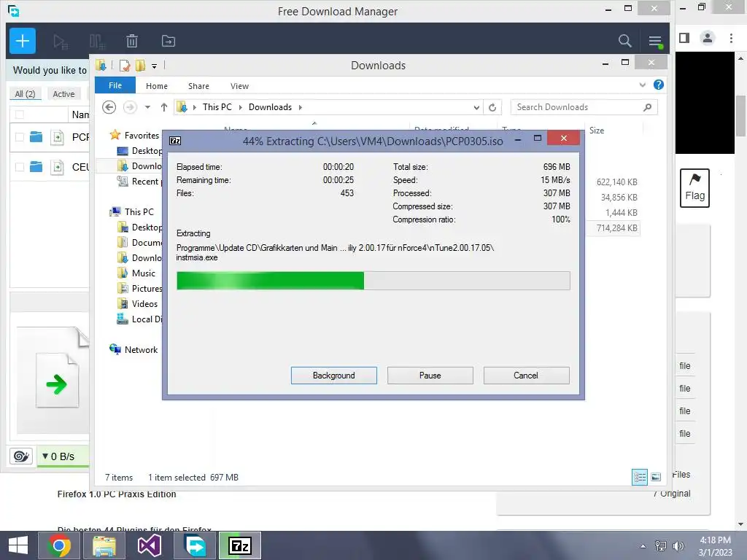
Task: Expand the address bar history dropdown
Action: pyautogui.click(x=476, y=108)
